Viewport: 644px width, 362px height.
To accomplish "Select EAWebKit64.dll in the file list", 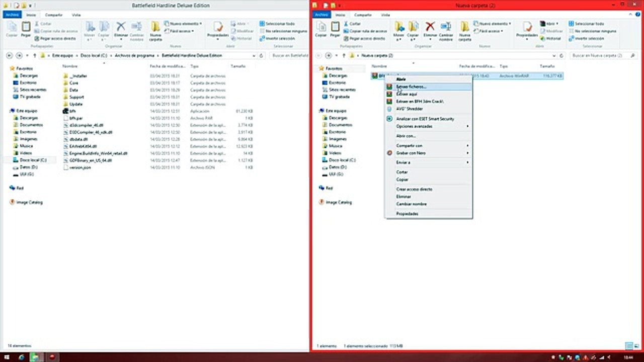I will (83, 146).
